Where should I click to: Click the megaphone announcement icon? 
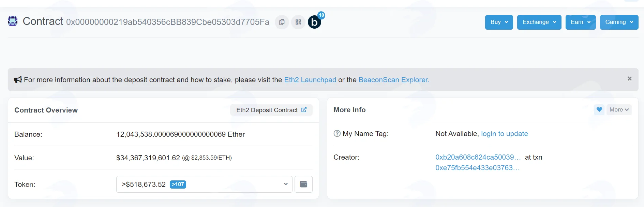pyautogui.click(x=18, y=80)
